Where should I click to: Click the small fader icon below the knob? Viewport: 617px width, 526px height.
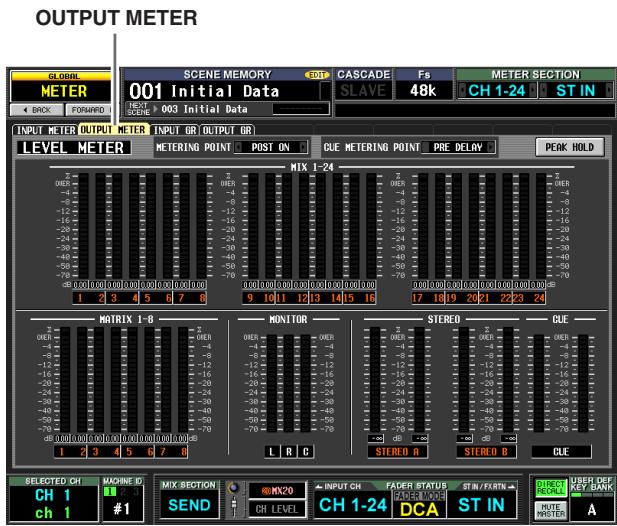pyautogui.click(x=233, y=507)
